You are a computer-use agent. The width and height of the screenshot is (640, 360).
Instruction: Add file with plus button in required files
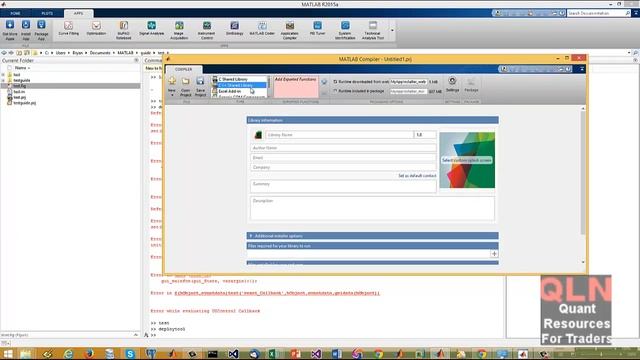[494, 253]
